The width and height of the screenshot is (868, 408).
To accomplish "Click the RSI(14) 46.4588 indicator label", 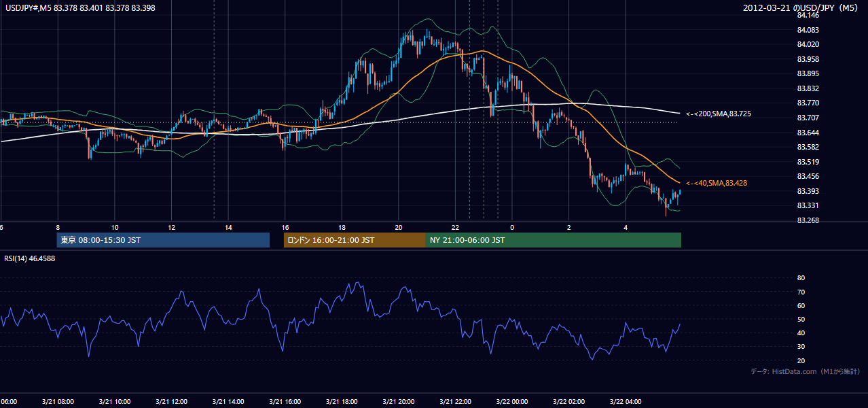I will click(x=30, y=258).
